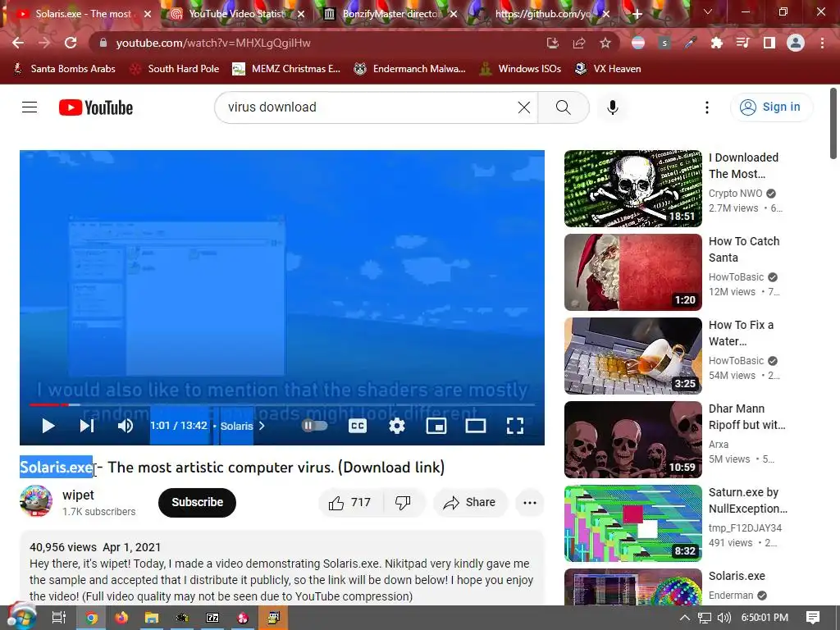Like the video with 717 likes
The image size is (840, 630).
pos(350,503)
